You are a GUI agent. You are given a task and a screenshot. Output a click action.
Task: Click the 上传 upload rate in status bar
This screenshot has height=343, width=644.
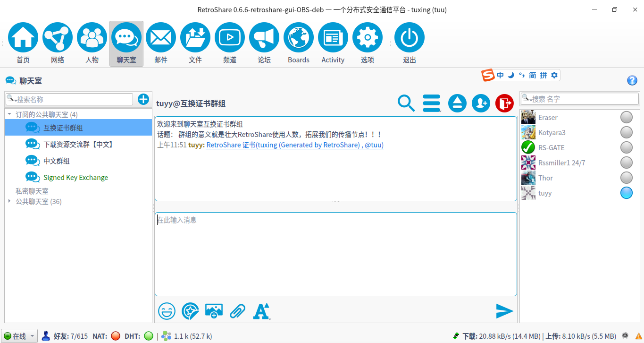coord(581,336)
